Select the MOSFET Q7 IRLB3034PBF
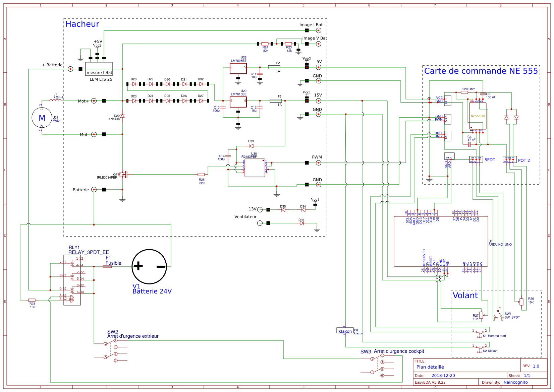Screen dimensions: 554x392 125,174
